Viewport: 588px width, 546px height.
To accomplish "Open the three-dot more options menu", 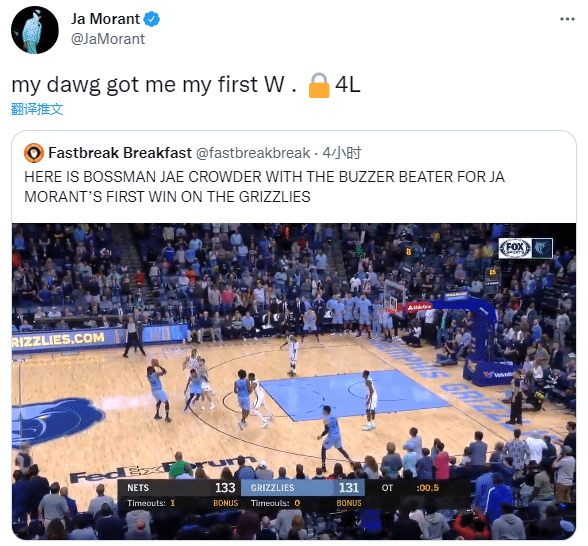I will point(567,19).
